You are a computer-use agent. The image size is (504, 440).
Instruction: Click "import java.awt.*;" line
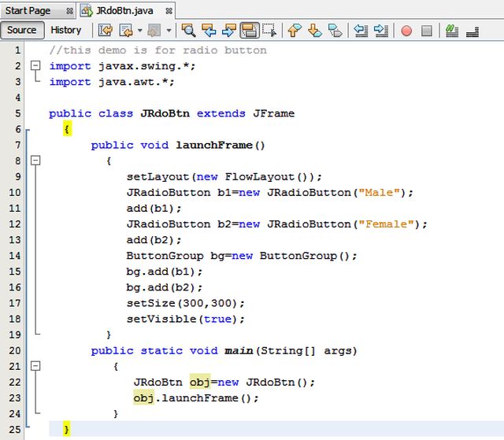[112, 82]
